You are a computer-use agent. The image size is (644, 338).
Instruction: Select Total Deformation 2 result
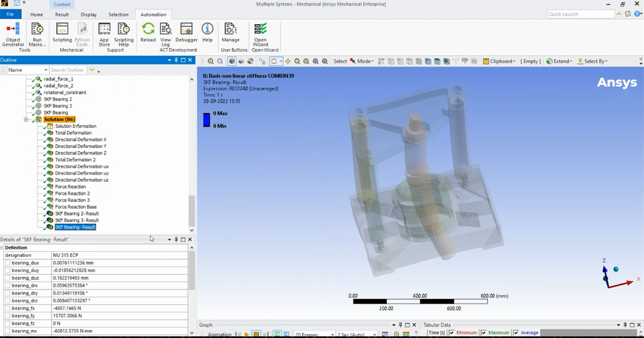(x=75, y=160)
